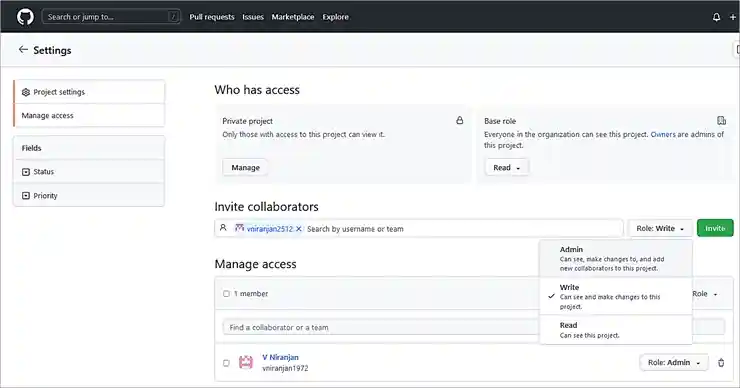This screenshot has height=388, width=740.
Task: Open the Role: Admin dropdown for V Niranjan
Action: [674, 363]
